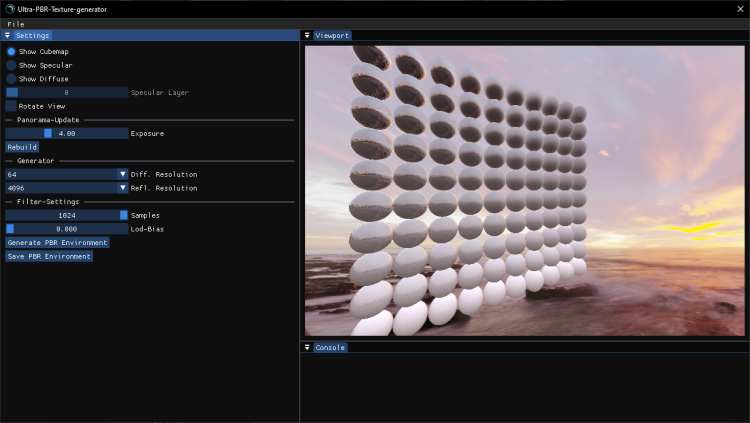
Task: Click Save PBR Environment button
Action: (49, 256)
